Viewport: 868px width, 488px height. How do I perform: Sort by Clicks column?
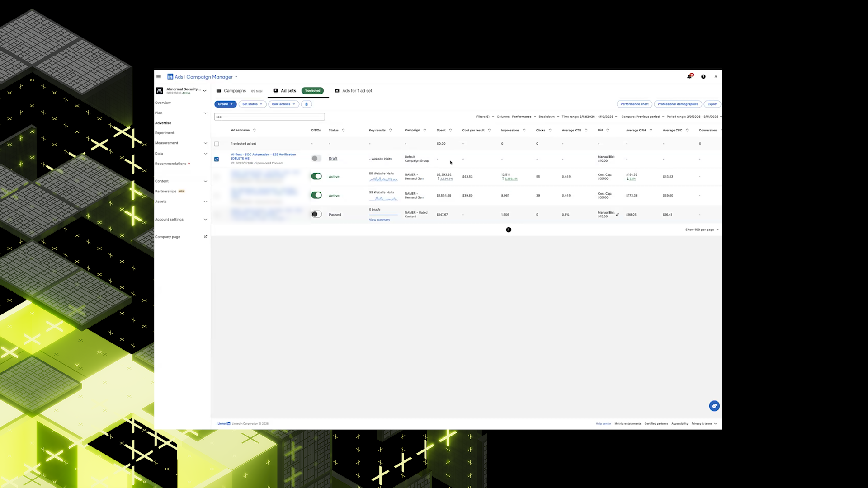coord(550,131)
